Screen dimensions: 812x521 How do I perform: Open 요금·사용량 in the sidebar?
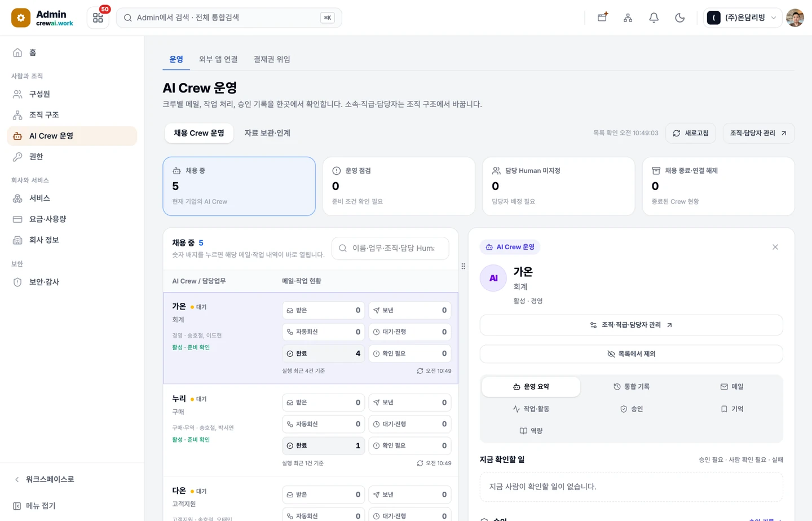(72, 219)
